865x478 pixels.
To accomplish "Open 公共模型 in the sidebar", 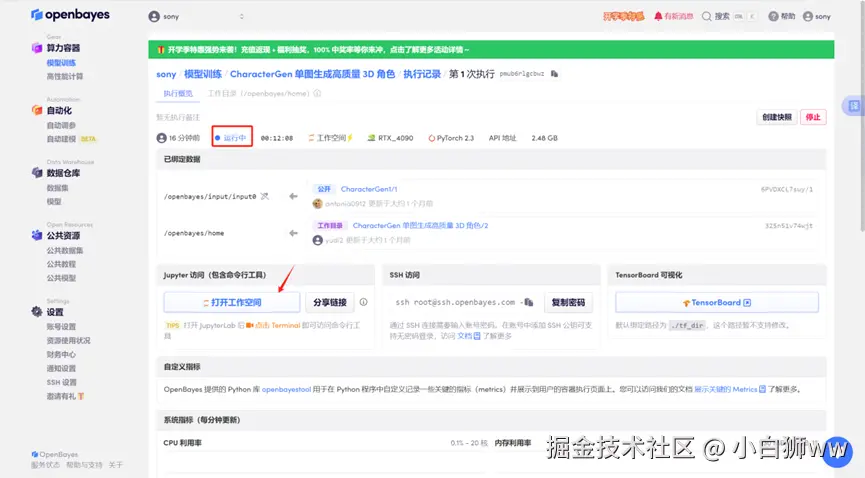I will tap(61, 278).
